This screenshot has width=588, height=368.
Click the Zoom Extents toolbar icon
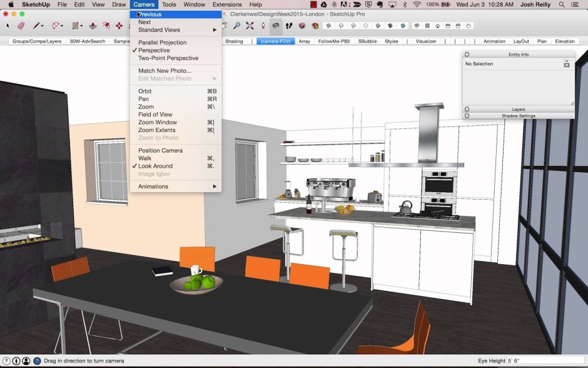(x=250, y=26)
